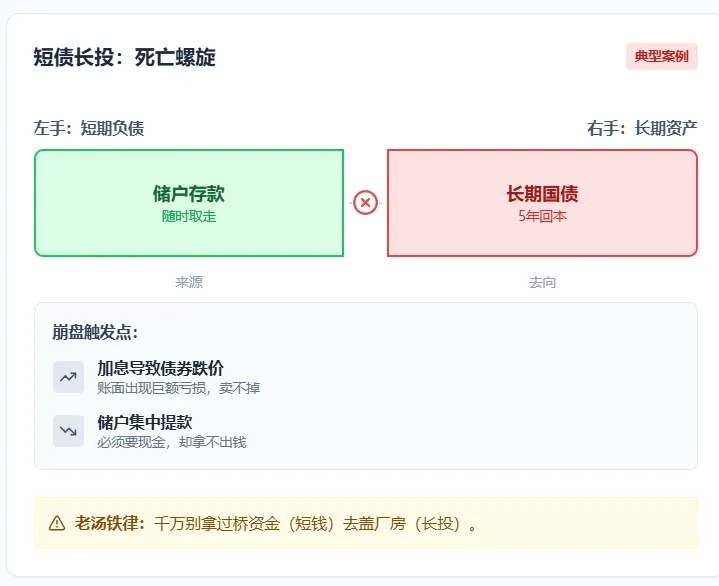Click the 典型案例 badge

click(x=661, y=57)
